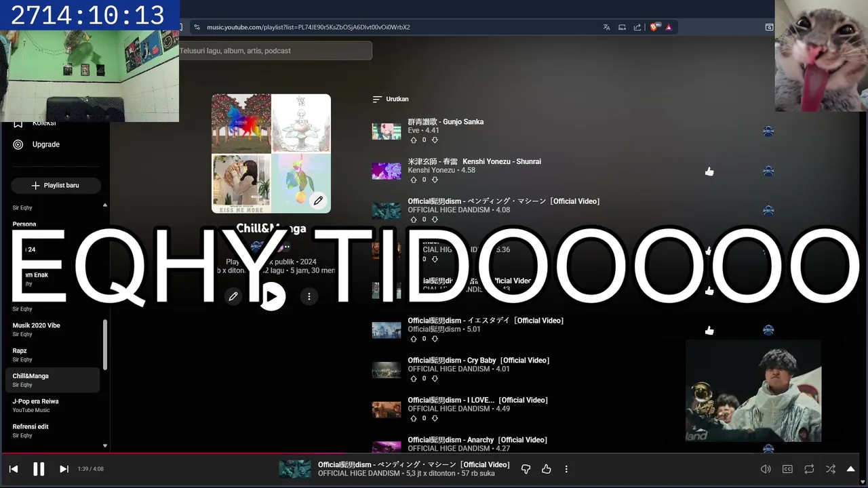The height and width of the screenshot is (488, 868).
Task: Click the avatar icon on イエスタデイ row
Action: click(x=768, y=330)
